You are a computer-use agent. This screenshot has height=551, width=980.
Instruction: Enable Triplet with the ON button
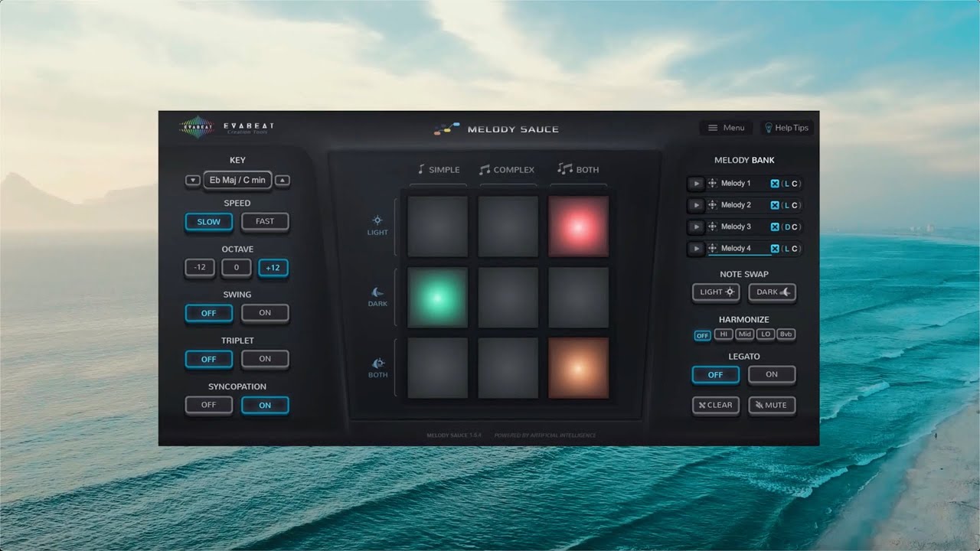click(265, 359)
